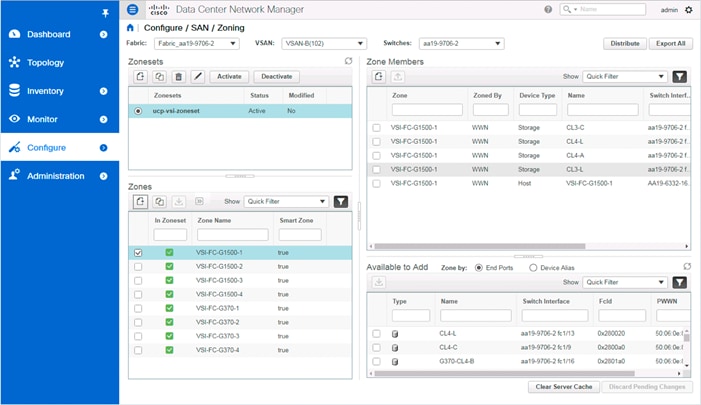Click the Activate button
Image resolution: width=701 pixels, height=405 pixels.
click(229, 76)
